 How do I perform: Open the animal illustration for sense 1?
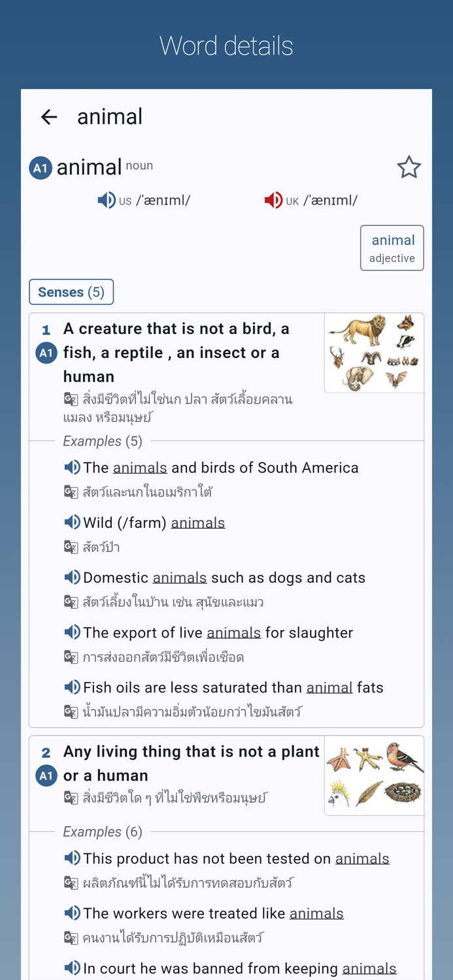[x=374, y=353]
